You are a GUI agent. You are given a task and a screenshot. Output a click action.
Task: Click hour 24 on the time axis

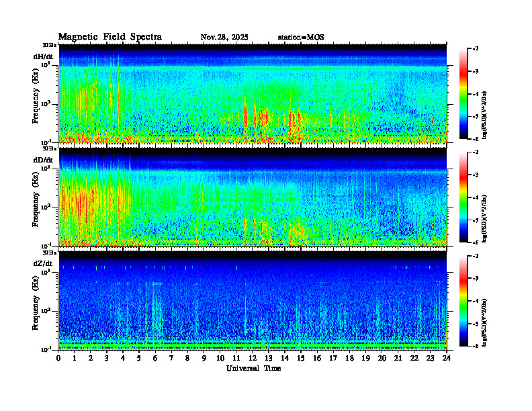[447, 358]
